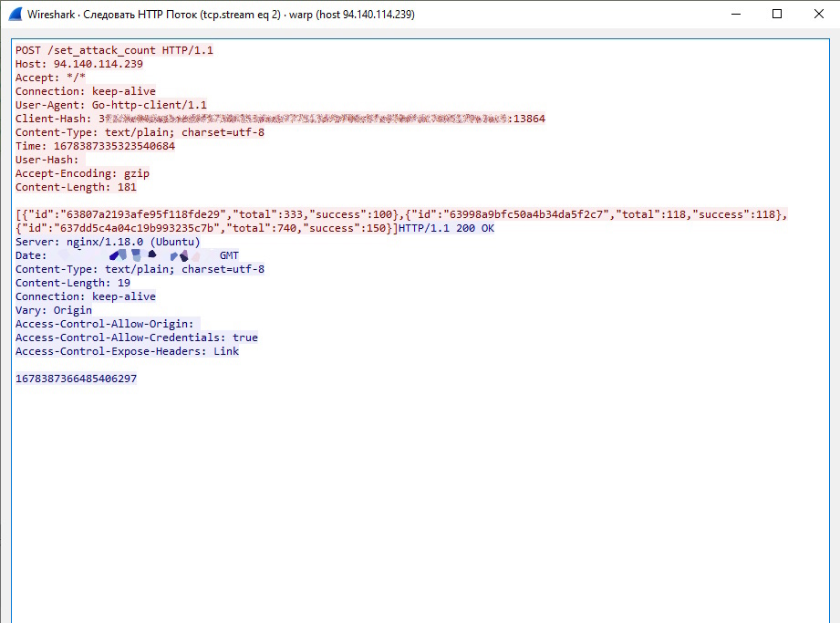This screenshot has width=840, height=623.
Task: Click the Wireshark shark fin icon
Action: [x=16, y=15]
